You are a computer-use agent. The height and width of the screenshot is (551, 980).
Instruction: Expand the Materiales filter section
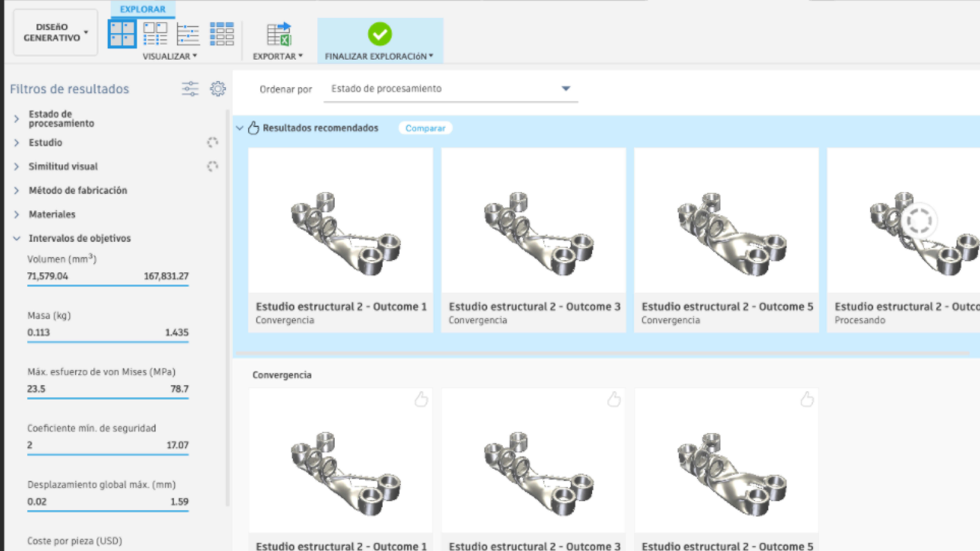click(x=52, y=215)
